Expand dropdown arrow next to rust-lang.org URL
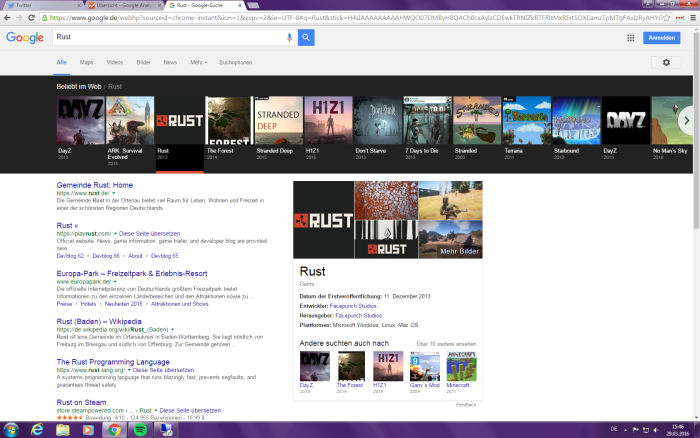This screenshot has width=700, height=438. (129, 370)
